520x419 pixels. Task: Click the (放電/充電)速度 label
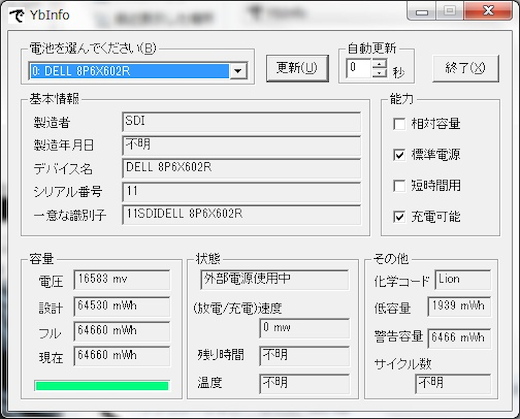tap(238, 308)
